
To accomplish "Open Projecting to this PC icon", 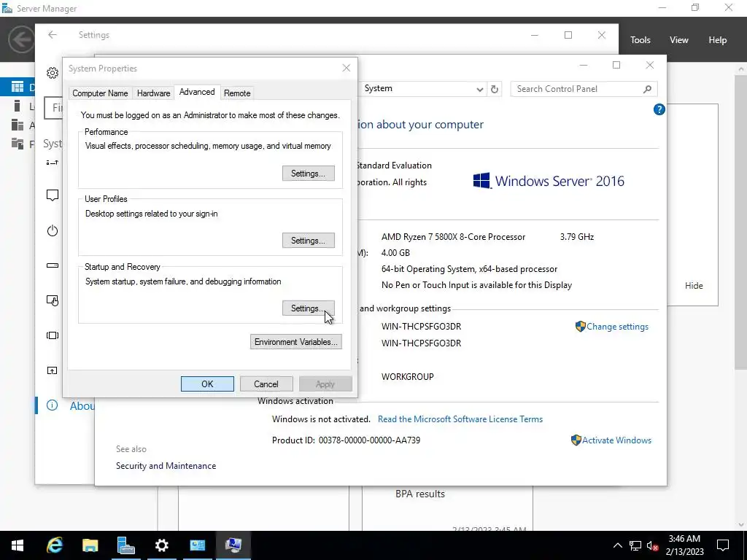I will (x=53, y=370).
